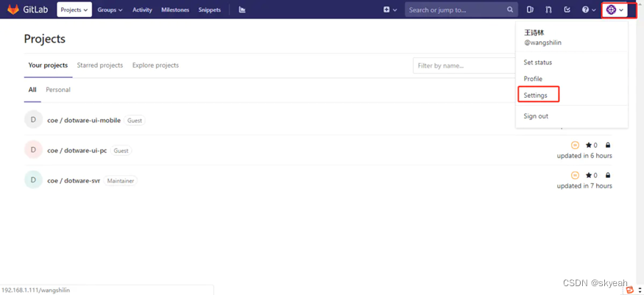Click dotware-svr project avatar
Viewport: 644px width, 295px height.
click(x=33, y=180)
